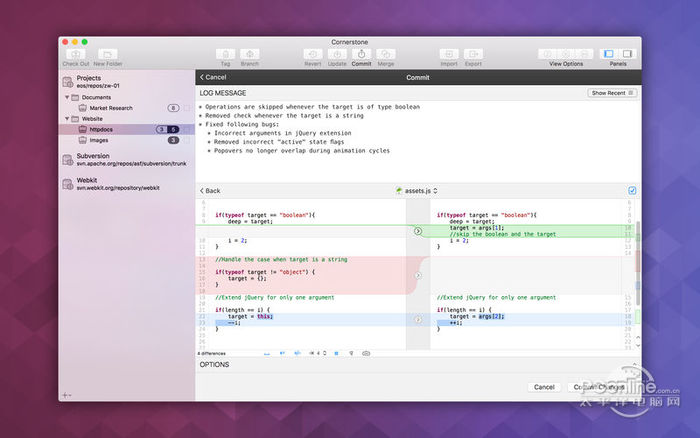Click the Cancel button at bottom
Screen dimensions: 700x438
pyautogui.click(x=544, y=387)
